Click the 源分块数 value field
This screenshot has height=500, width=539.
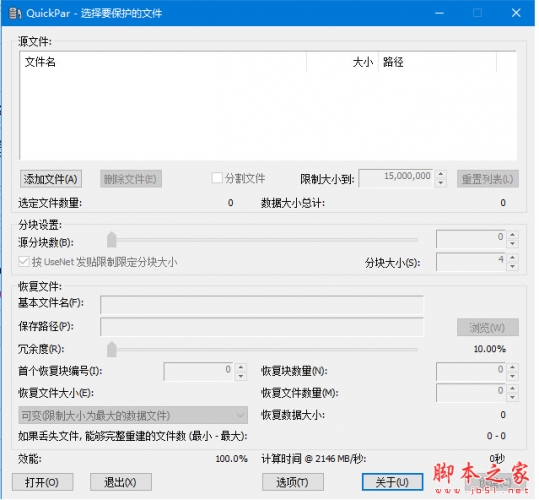click(x=471, y=239)
